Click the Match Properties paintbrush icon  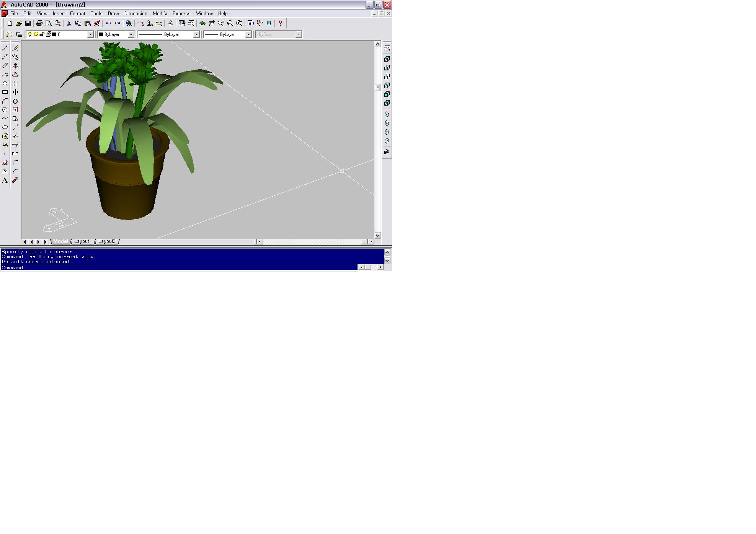(97, 23)
